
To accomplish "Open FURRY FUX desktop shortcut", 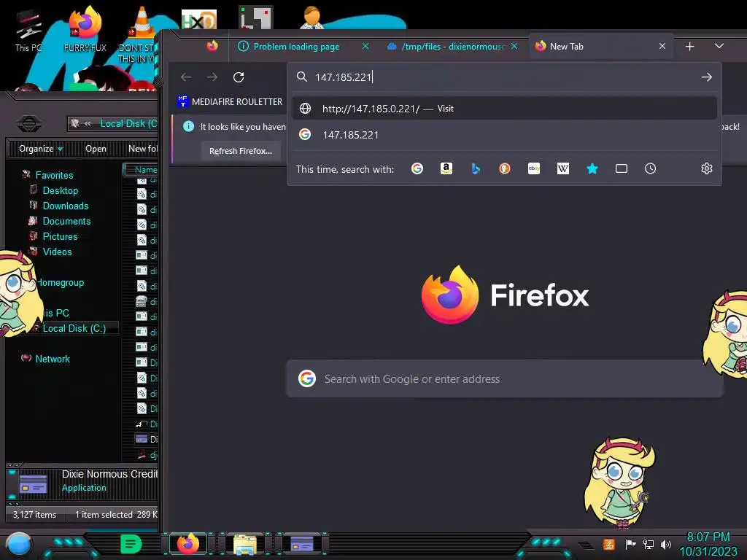I will (85, 28).
